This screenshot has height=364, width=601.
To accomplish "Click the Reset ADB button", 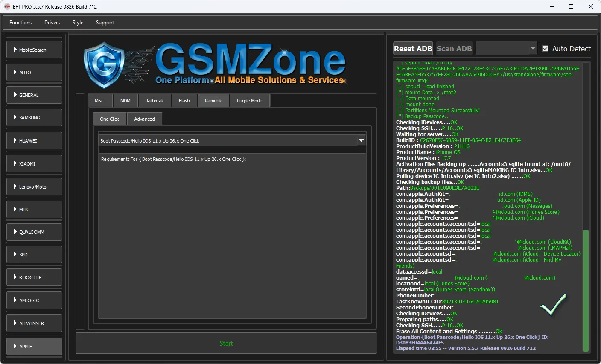I will 413,49.
